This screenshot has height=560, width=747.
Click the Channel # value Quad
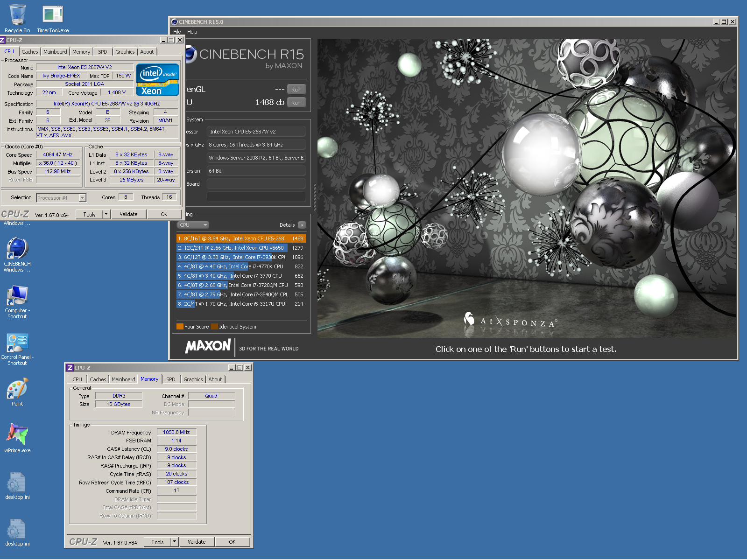[x=211, y=396]
